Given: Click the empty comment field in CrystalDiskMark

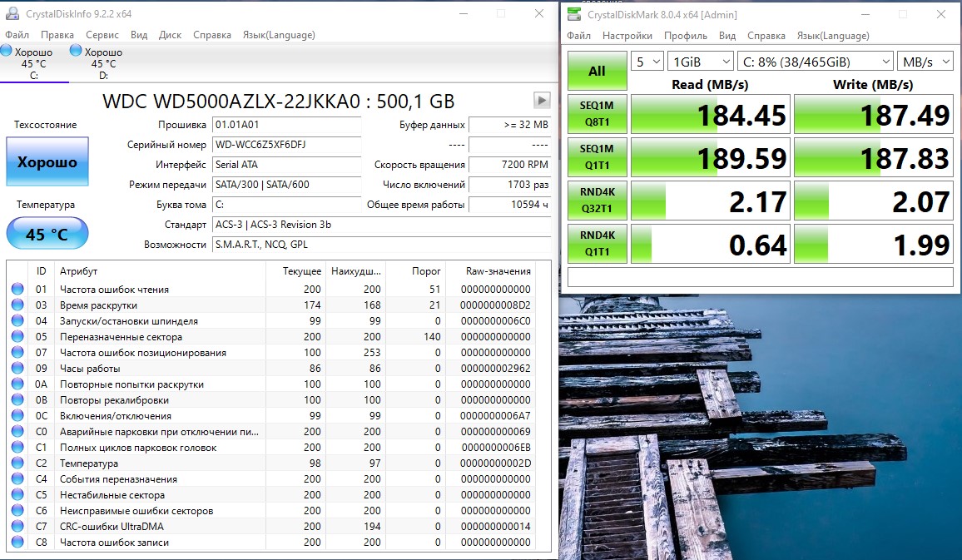Looking at the screenshot, I should coord(760,277).
